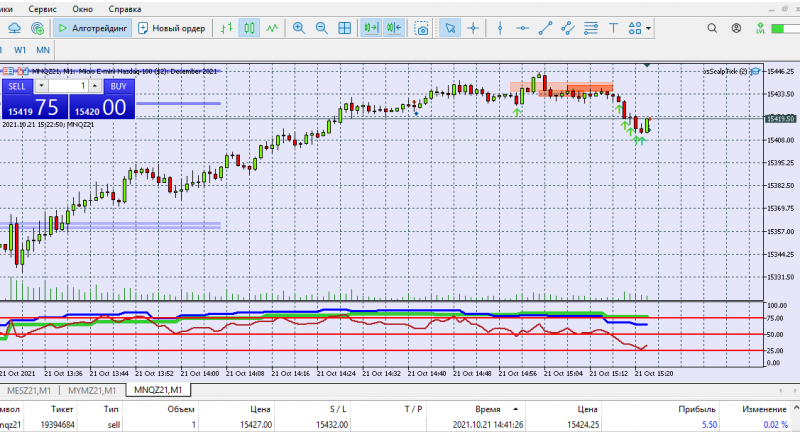Open the Справка menu
Screen dimensions: 800x432
pyautogui.click(x=125, y=9)
